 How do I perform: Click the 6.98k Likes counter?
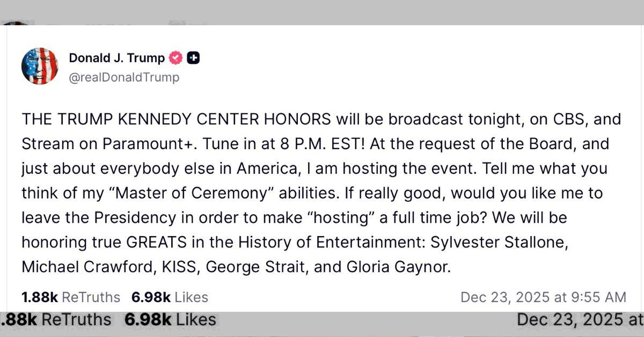[169, 297]
